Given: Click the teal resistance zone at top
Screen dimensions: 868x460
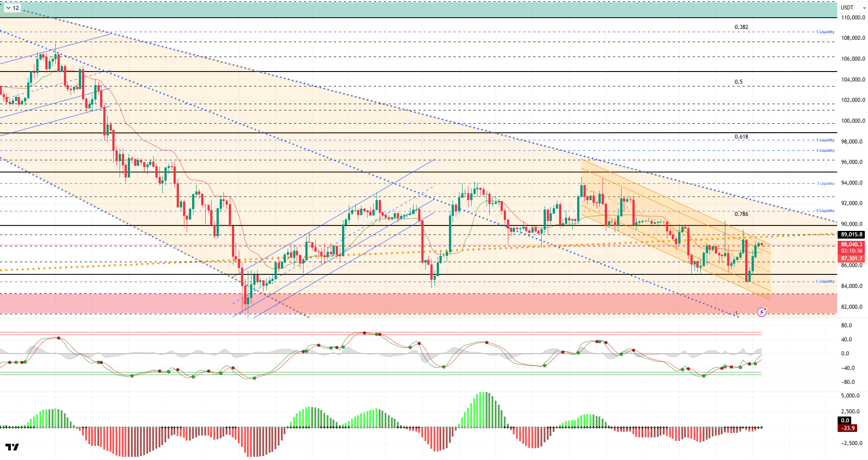Looking at the screenshot, I should tap(408, 10).
